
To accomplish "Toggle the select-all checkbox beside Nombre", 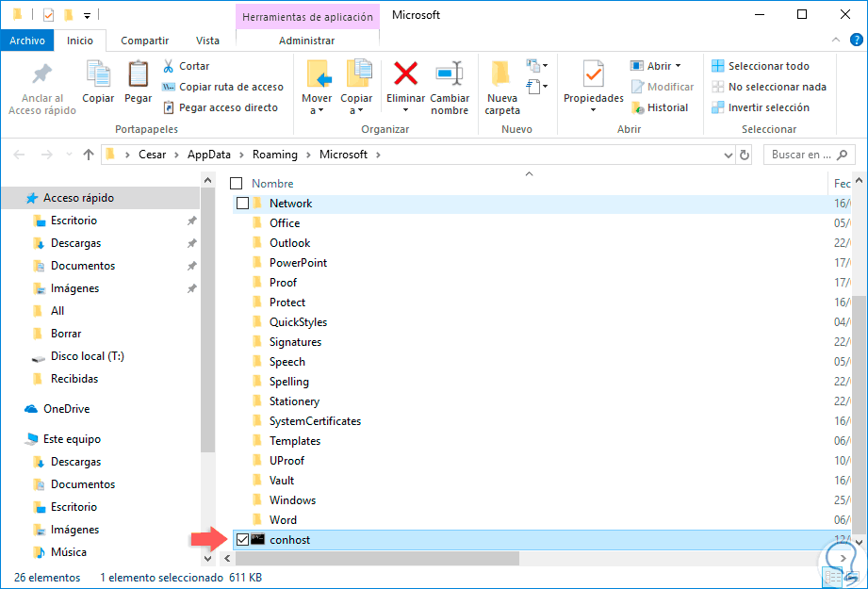I will pos(237,183).
